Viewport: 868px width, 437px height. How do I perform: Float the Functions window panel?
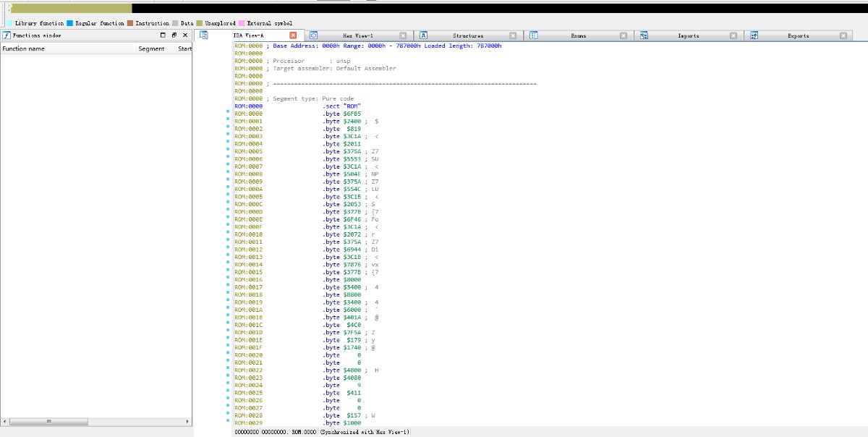click(174, 35)
